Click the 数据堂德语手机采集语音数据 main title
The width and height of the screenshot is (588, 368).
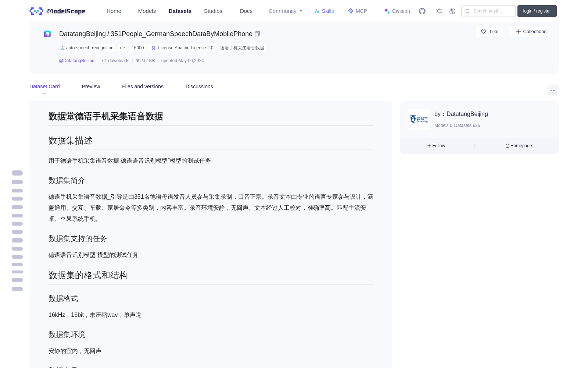[106, 116]
